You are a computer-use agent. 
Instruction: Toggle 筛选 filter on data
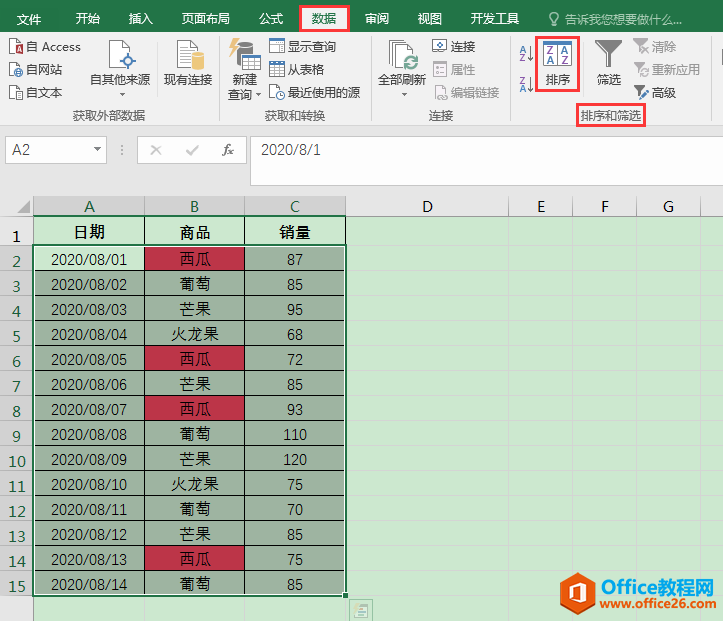tap(609, 63)
